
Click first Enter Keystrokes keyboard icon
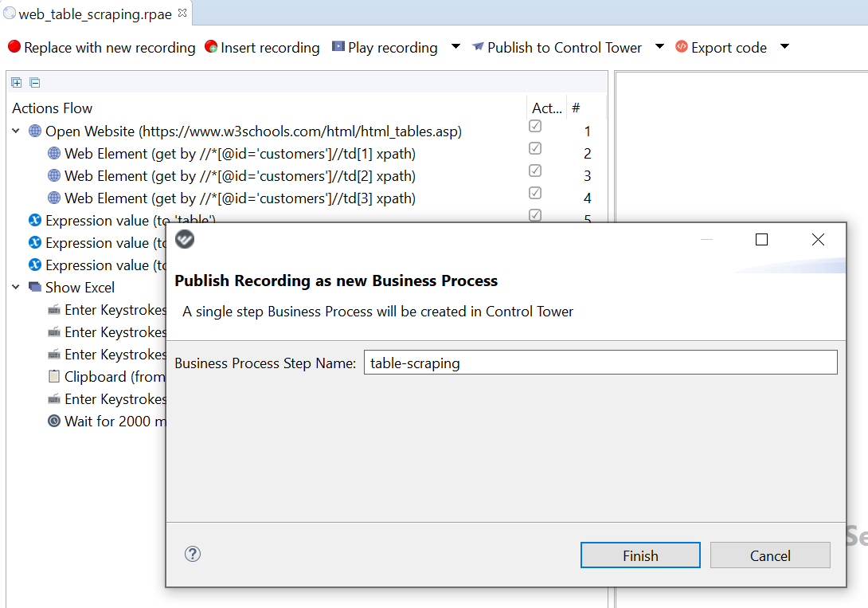click(x=54, y=310)
